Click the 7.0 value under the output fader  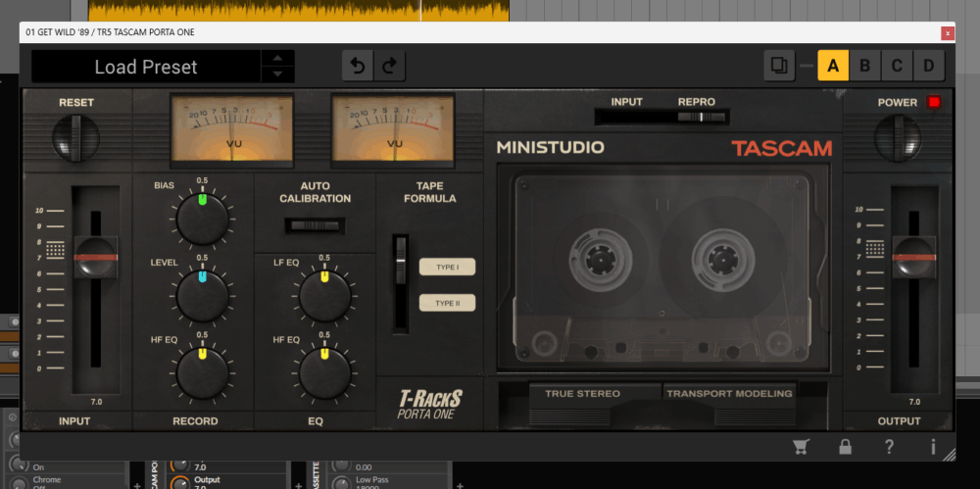point(914,402)
